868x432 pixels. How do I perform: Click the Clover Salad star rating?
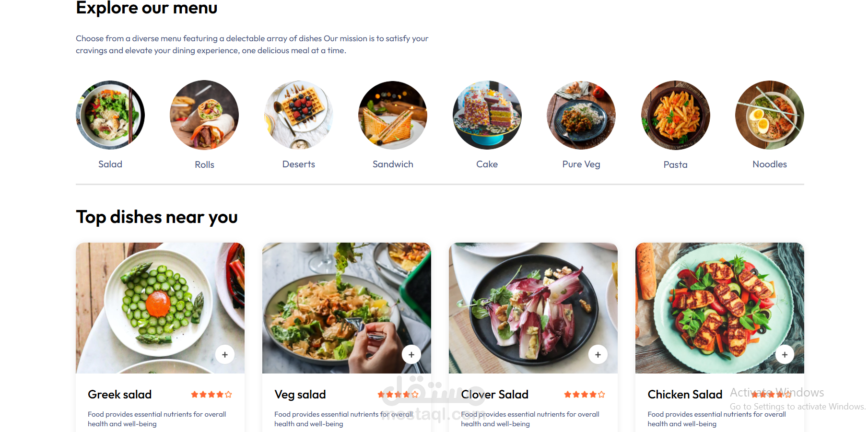click(x=585, y=395)
